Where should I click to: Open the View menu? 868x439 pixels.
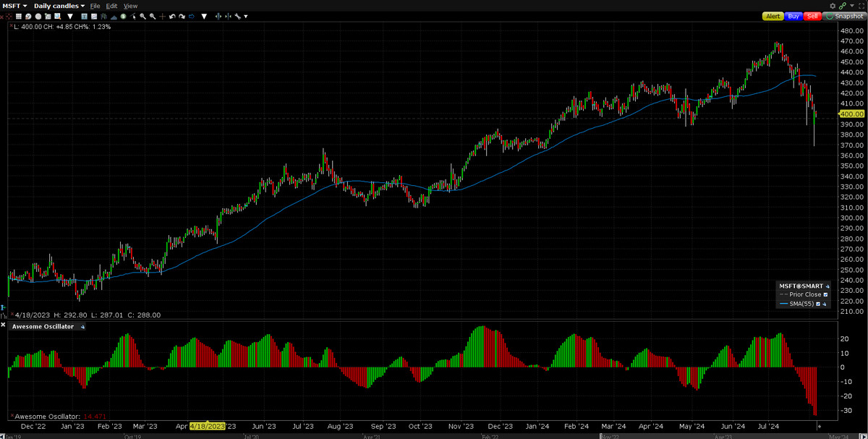[130, 6]
